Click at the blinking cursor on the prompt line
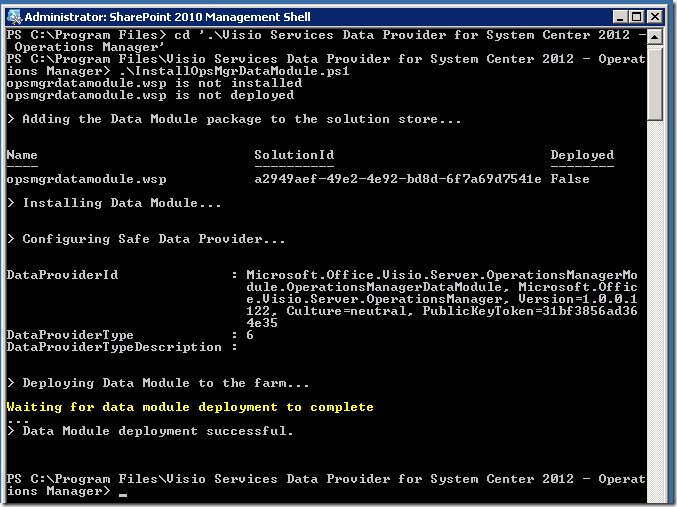The height and width of the screenshot is (507, 677). pyautogui.click(x=123, y=495)
